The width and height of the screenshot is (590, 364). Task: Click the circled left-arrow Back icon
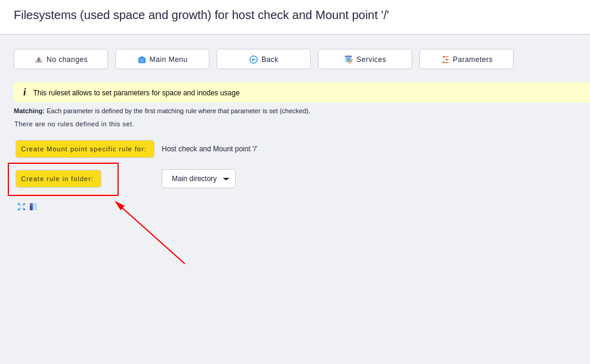(254, 60)
